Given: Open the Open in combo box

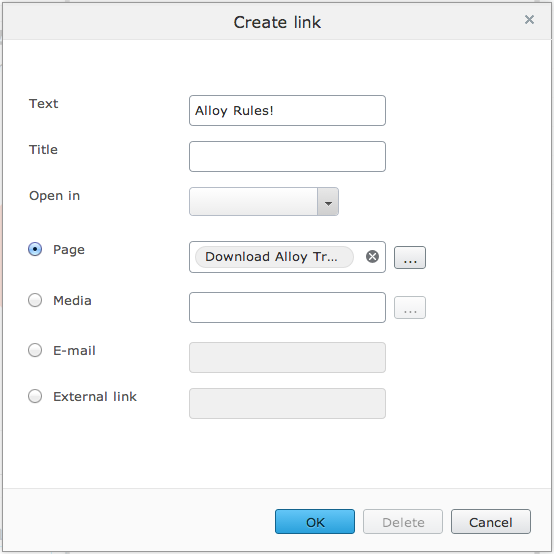Looking at the screenshot, I should [264, 201].
